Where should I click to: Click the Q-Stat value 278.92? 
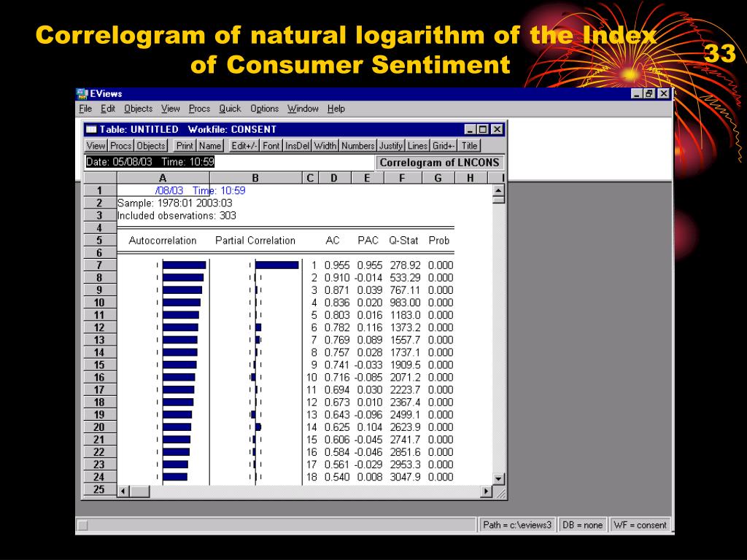(405, 265)
